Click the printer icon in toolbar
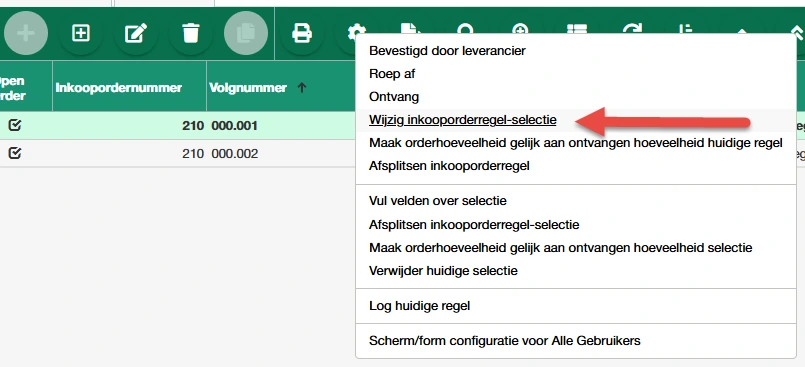The height and width of the screenshot is (367, 805). tap(301, 33)
